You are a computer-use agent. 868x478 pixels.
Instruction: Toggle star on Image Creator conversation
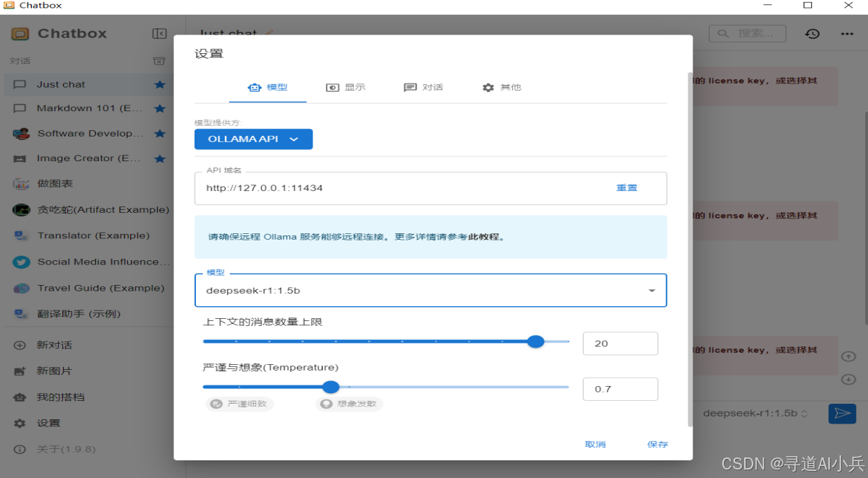tap(160, 158)
